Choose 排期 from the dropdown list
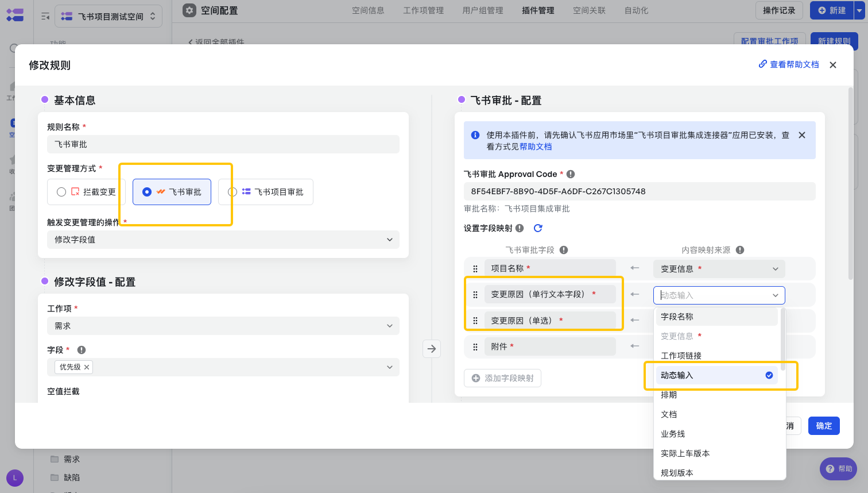868x493 pixels. pyautogui.click(x=717, y=395)
